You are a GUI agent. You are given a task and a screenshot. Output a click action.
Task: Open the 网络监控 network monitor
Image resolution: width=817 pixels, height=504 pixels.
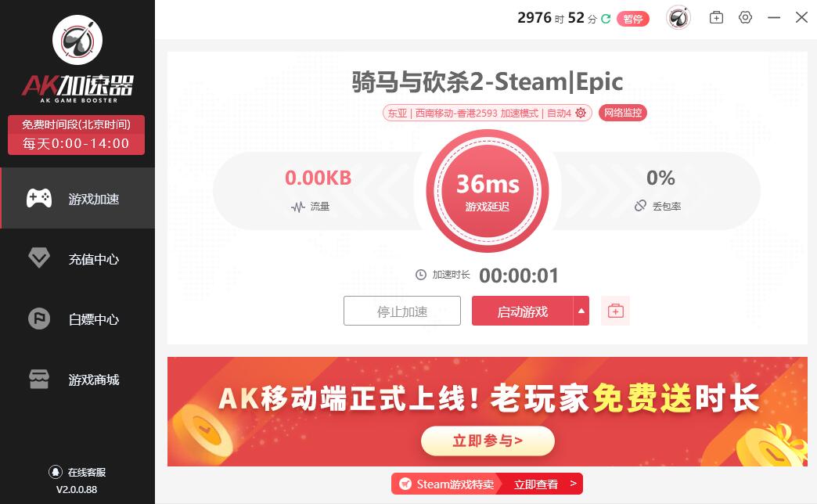[623, 113]
